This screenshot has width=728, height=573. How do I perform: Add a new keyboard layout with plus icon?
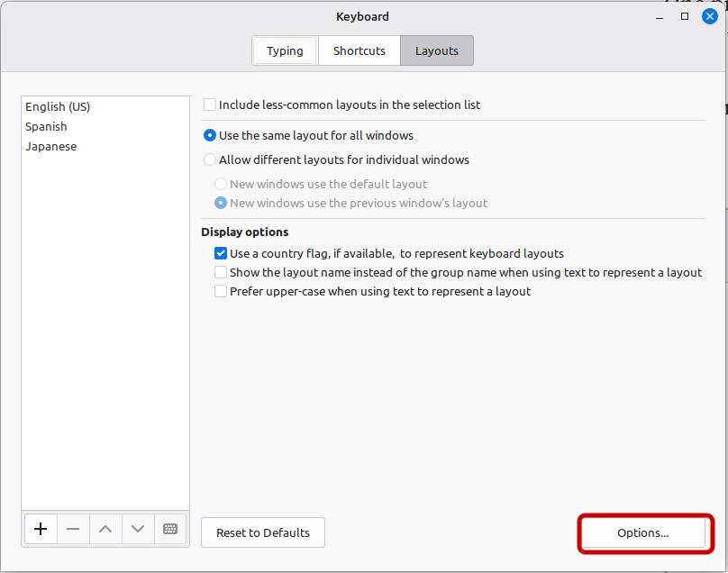click(x=41, y=529)
